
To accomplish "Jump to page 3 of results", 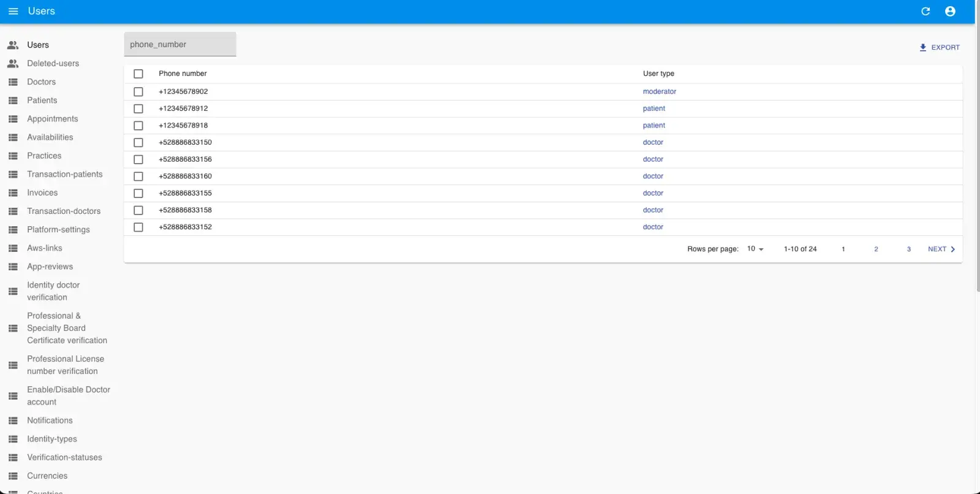I will click(x=909, y=249).
